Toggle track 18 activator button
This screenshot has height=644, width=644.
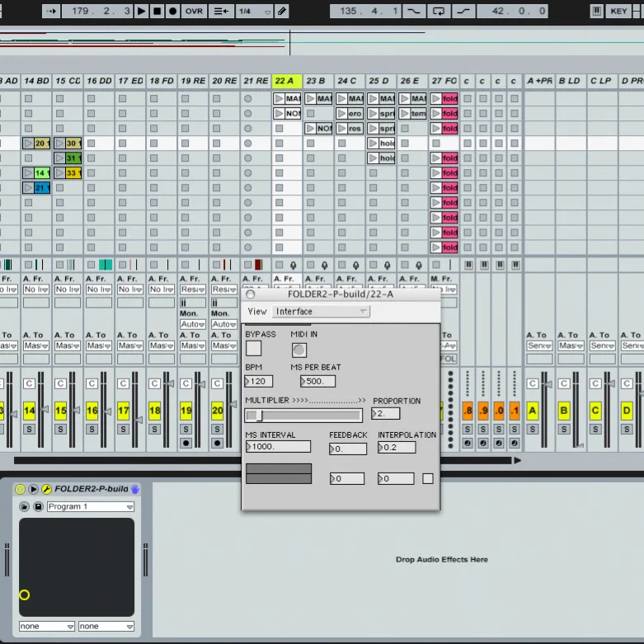(154, 411)
